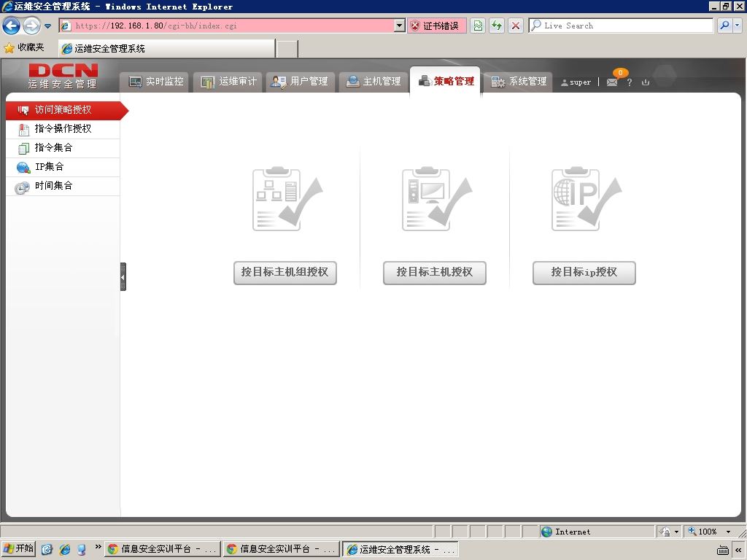
Task: Expand the address bar history dropdown
Action: pos(400,26)
